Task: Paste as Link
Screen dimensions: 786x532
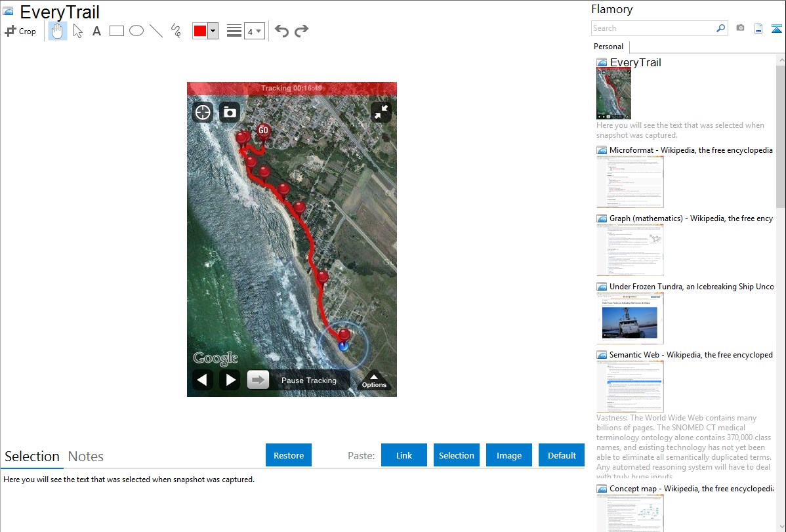Action: tap(404, 455)
